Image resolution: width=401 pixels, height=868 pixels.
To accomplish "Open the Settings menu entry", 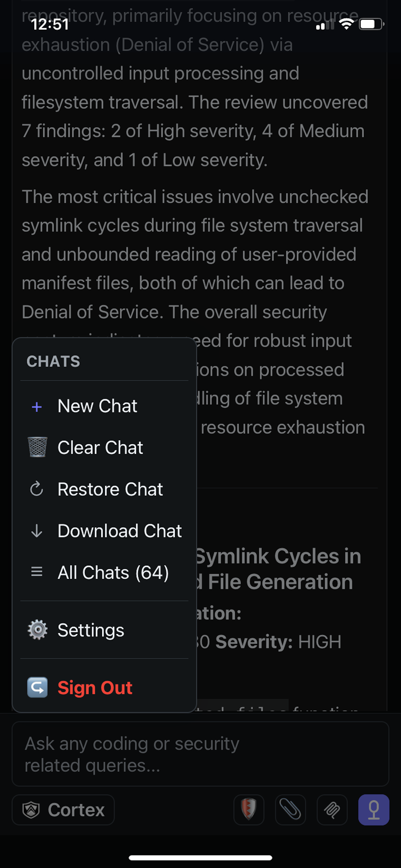I will (x=91, y=630).
